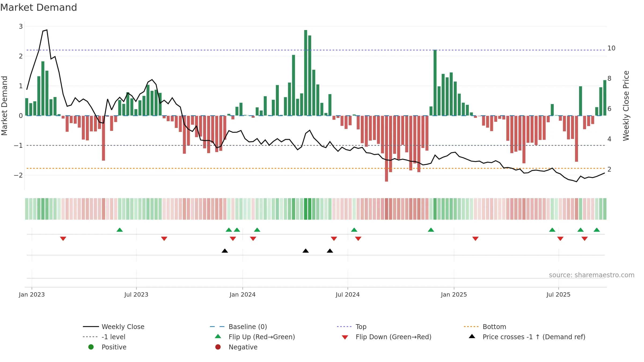Click the Jul 2024 x-axis label
This screenshot has width=644, height=362.
coord(348,294)
